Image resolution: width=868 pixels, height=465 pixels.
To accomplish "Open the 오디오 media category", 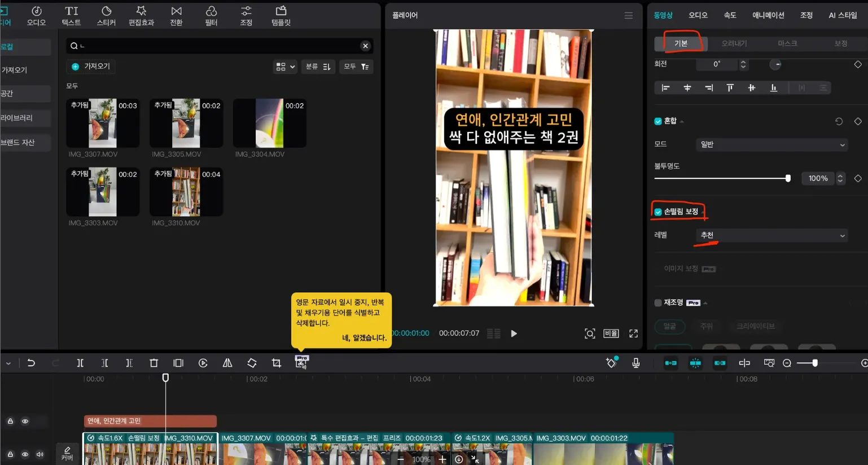I will point(37,16).
